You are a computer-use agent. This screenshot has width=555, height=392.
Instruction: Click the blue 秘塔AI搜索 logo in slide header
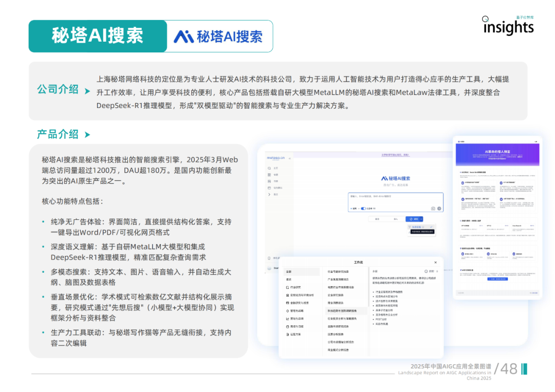(x=218, y=36)
